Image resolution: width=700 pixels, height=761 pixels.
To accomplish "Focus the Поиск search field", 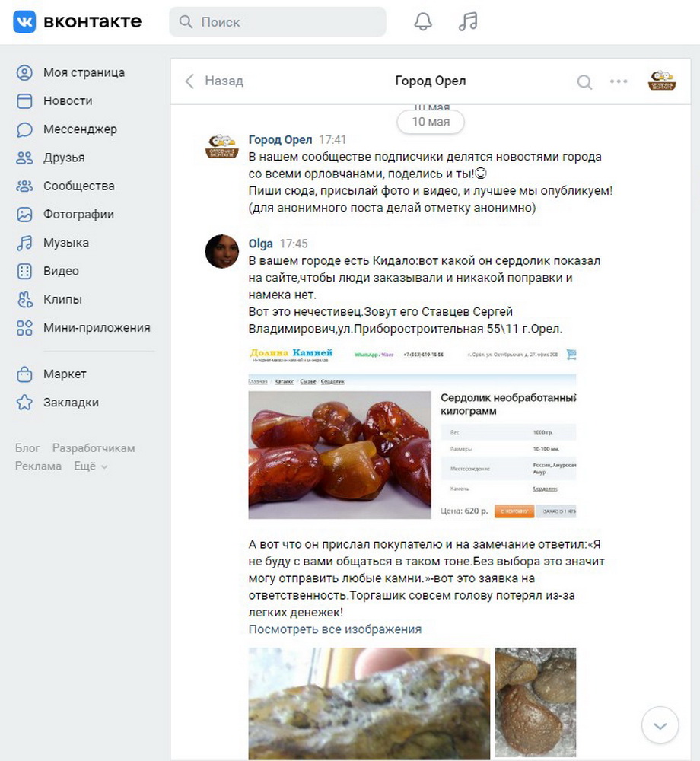I will tap(278, 22).
